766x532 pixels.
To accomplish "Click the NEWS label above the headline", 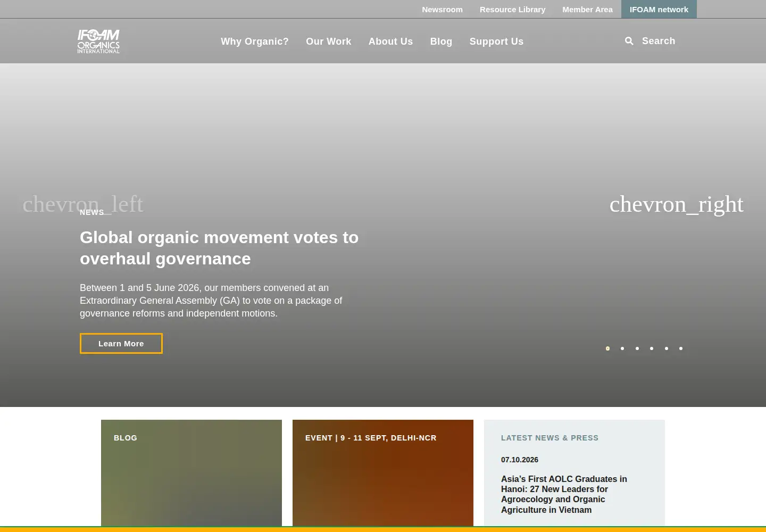I will [x=92, y=212].
